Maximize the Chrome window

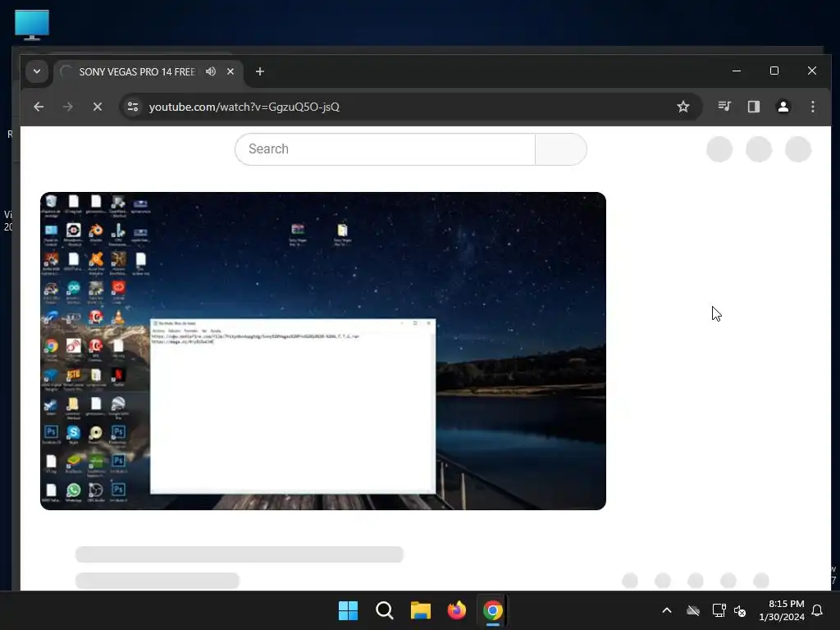point(774,71)
